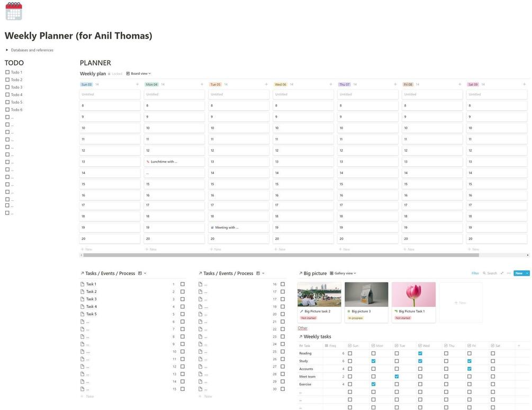Screen dimensions: 532x410
Task: Open the Big Picture Task 1 tulip thumbnail
Action: click(413, 294)
